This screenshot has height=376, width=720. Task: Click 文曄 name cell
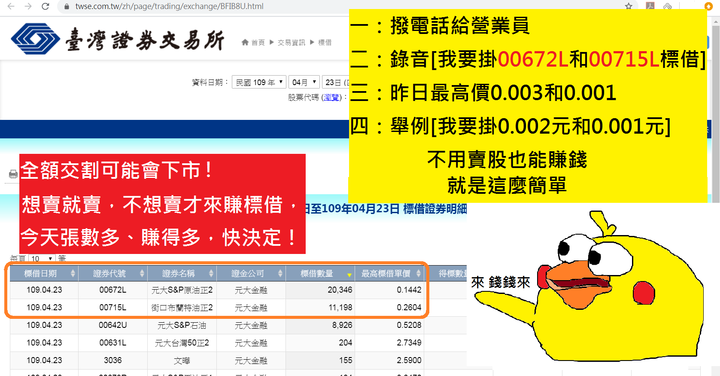[x=182, y=360]
